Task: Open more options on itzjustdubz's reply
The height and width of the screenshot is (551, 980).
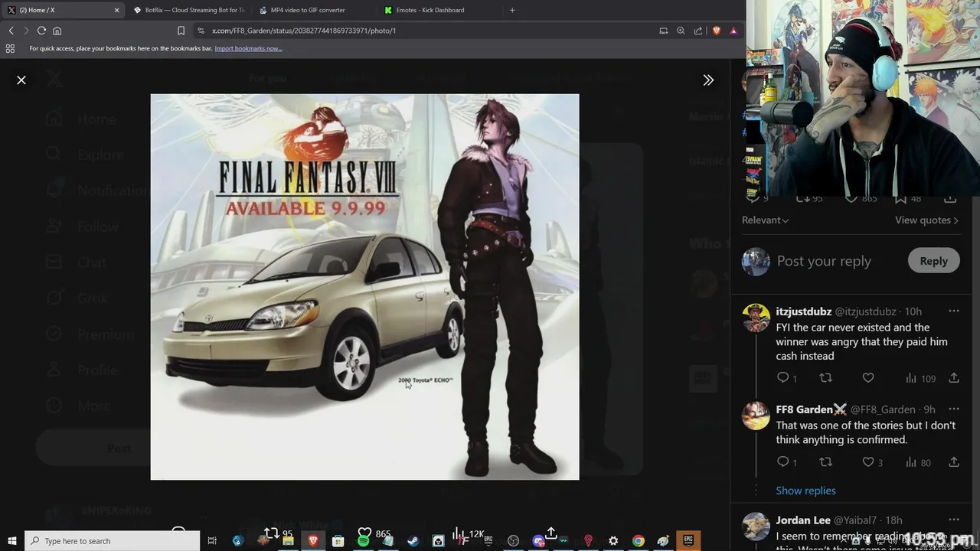Action: coord(953,311)
